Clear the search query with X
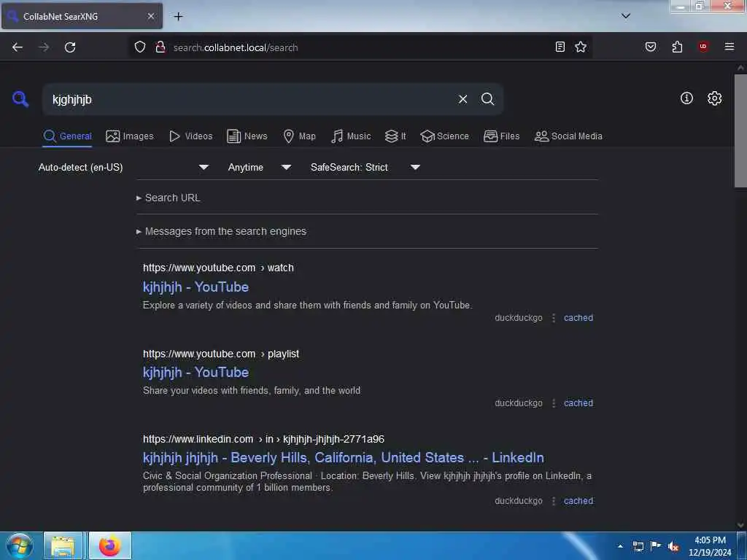The height and width of the screenshot is (560, 747). (x=462, y=99)
